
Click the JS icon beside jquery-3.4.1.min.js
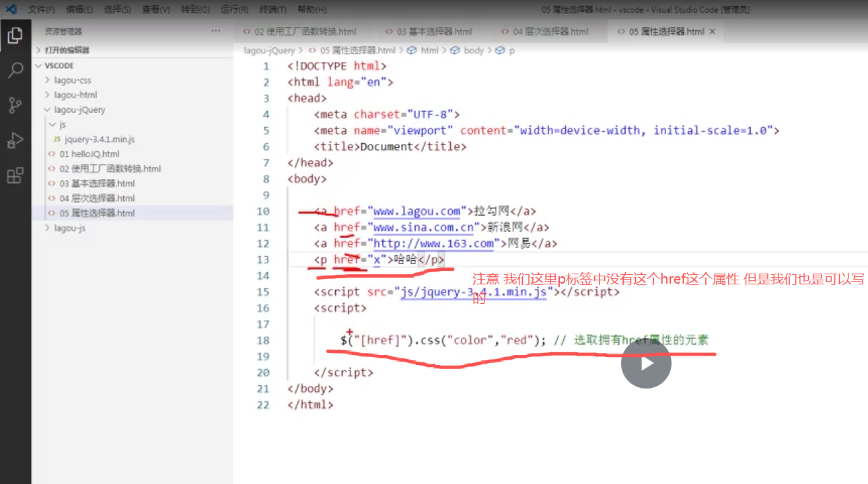coord(57,139)
